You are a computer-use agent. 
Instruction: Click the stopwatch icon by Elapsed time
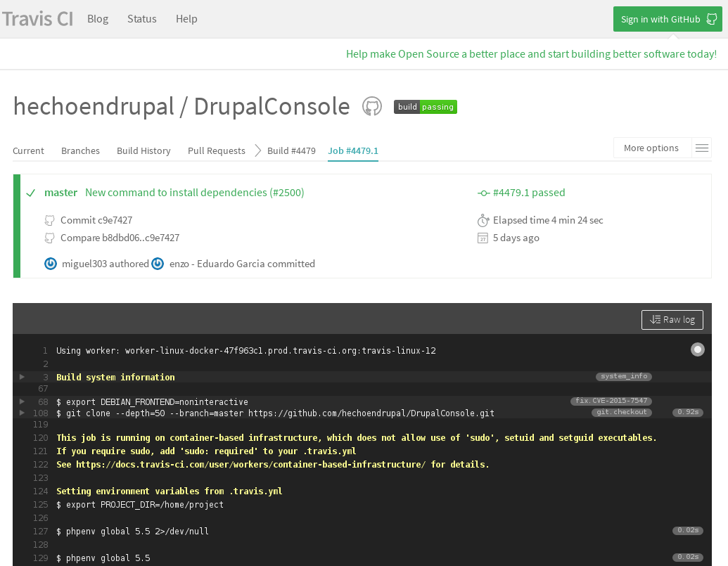(x=483, y=220)
